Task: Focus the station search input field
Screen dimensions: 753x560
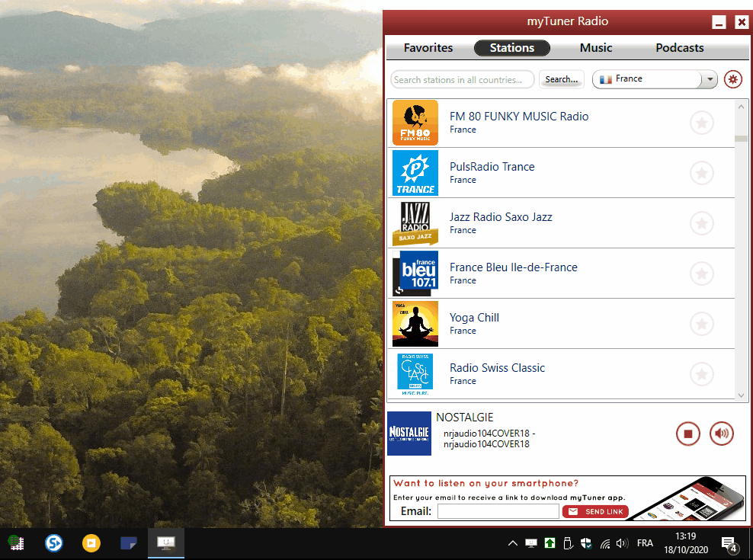Action: (462, 80)
